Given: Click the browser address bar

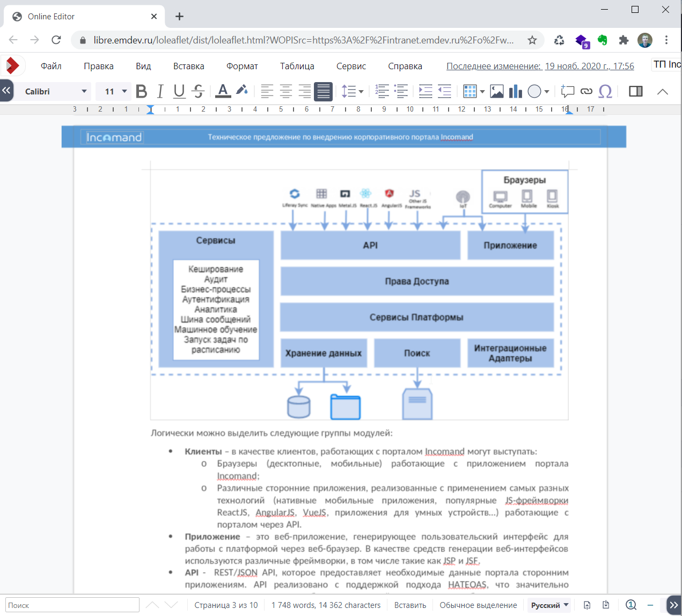Looking at the screenshot, I should coord(303,40).
